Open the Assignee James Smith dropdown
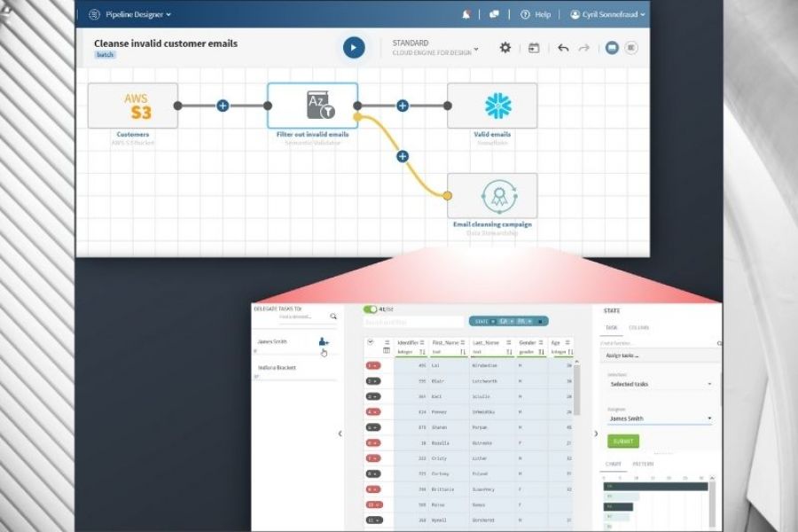This screenshot has width=798, height=532. click(659, 419)
